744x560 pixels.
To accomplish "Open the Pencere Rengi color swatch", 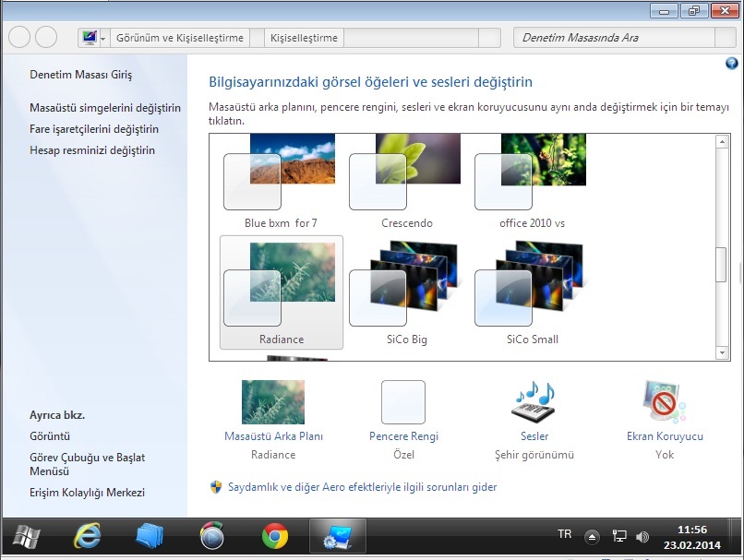I will pos(403,402).
